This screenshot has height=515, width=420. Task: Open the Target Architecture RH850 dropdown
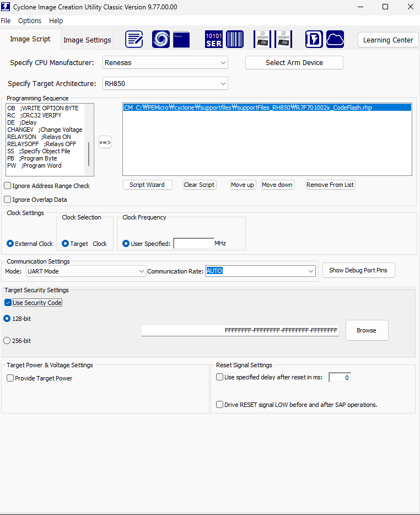(165, 83)
